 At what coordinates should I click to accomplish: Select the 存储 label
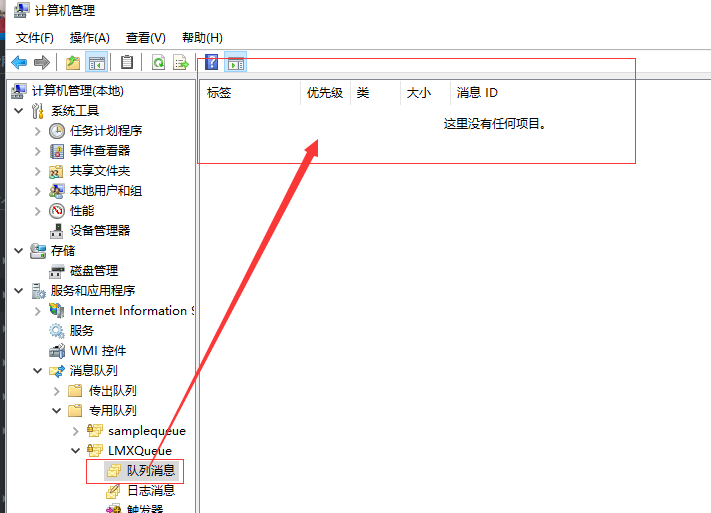pyautogui.click(x=63, y=251)
